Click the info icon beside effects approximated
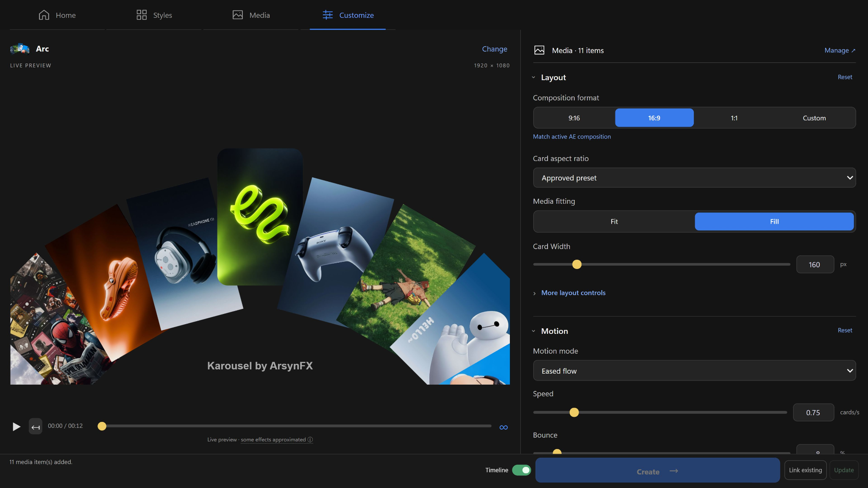Image resolution: width=868 pixels, height=488 pixels. point(310,440)
